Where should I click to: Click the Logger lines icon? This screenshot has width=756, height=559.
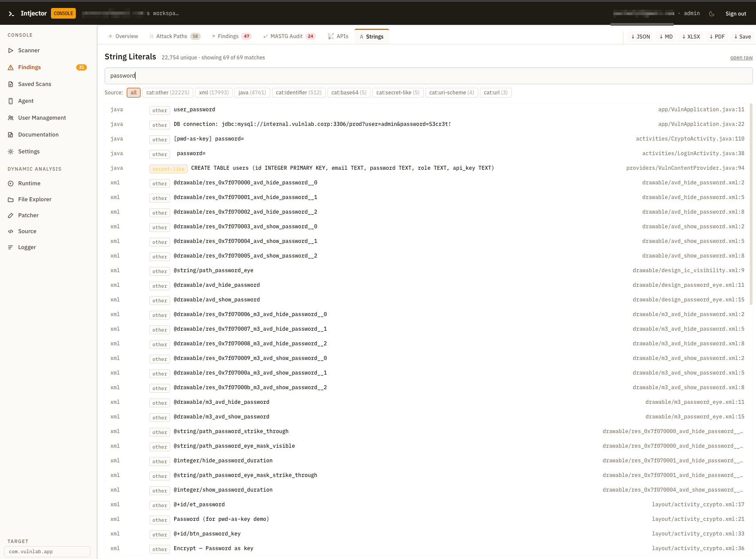pos(11,247)
